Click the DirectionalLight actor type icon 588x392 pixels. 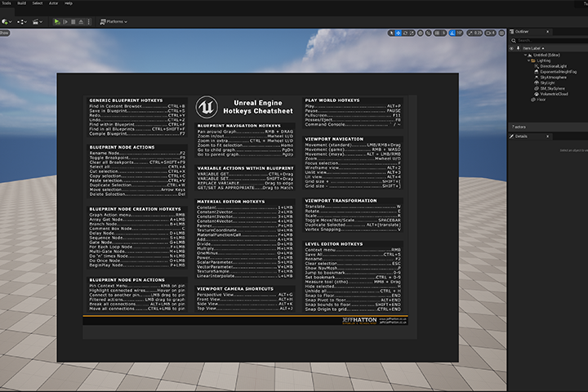[x=537, y=66]
